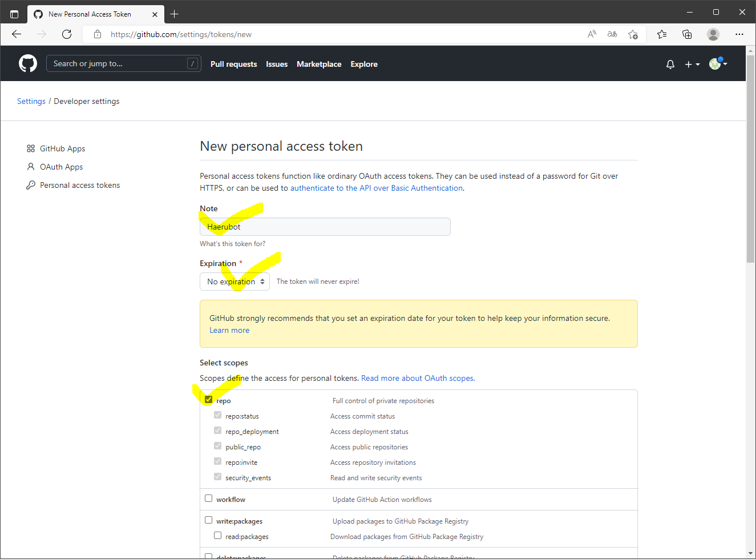Click the GitHub Apps sidebar icon
Viewport: 756px width, 559px height.
click(x=31, y=148)
